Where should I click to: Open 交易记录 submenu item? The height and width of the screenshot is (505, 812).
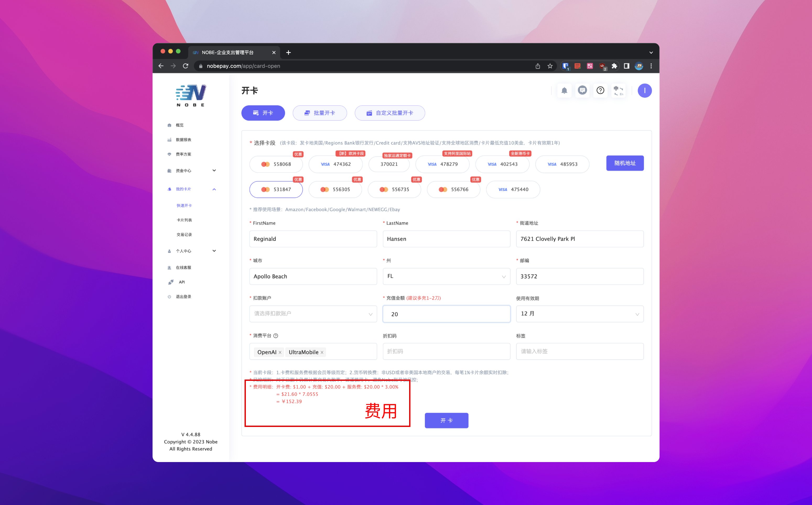[184, 234]
